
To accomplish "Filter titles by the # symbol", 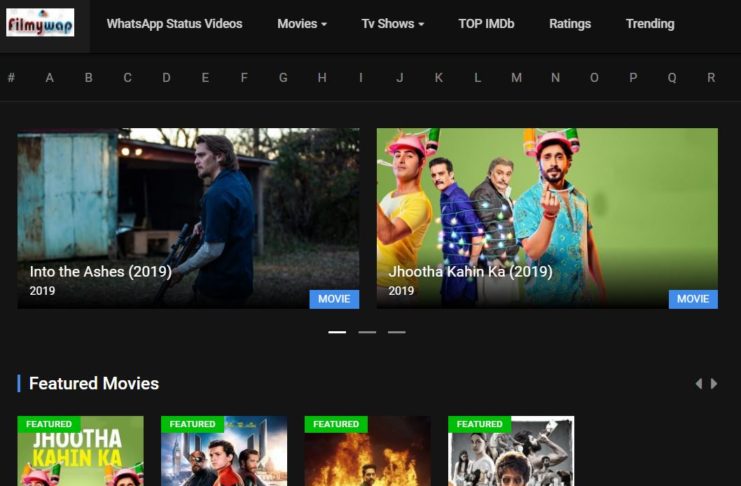I will (x=11, y=78).
